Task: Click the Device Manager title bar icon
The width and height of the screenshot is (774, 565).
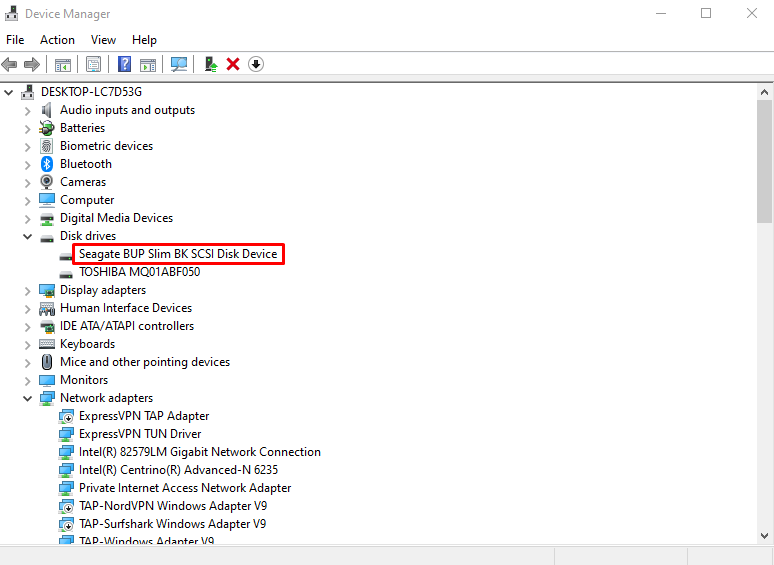Action: click(x=11, y=13)
